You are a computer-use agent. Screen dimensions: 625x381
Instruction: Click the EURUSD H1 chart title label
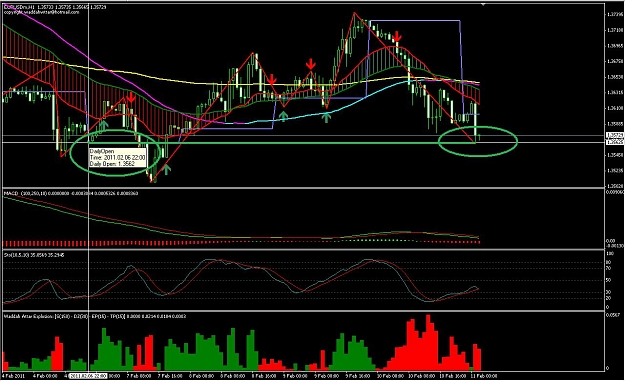55,7
